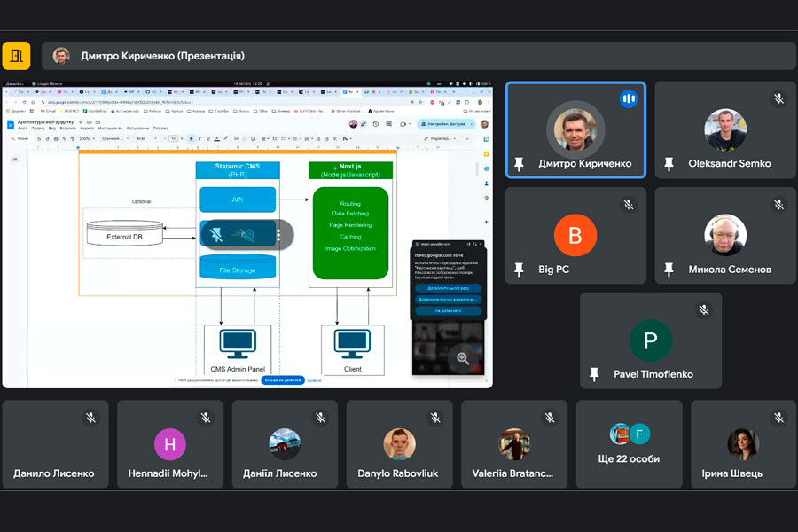Image resolution: width=798 pixels, height=532 pixels.
Task: Open the Вид menu in Docs
Action: (52, 129)
